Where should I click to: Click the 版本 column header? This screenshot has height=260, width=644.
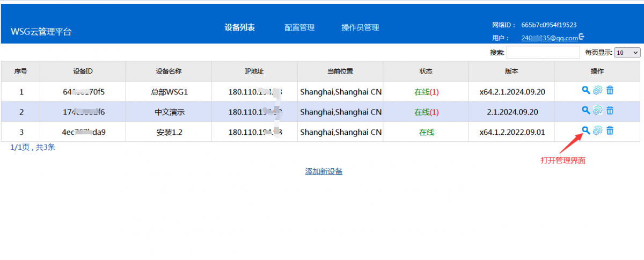click(511, 71)
